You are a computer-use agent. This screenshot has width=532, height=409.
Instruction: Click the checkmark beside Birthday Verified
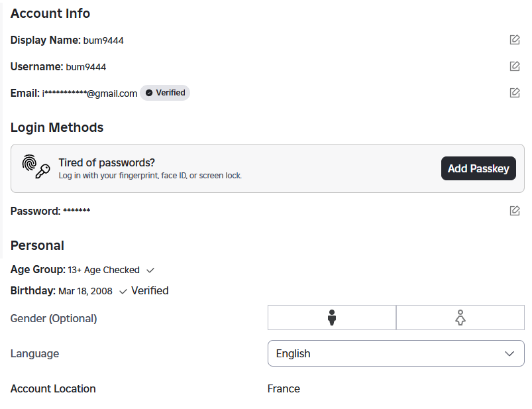coord(123,291)
